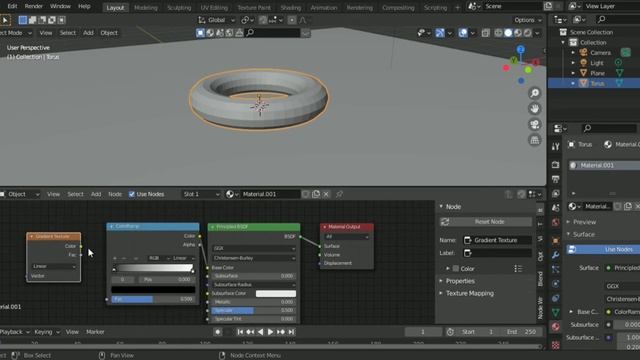Select wireframe viewport shading mode
Screen dimensions: 640x360
coord(498,33)
